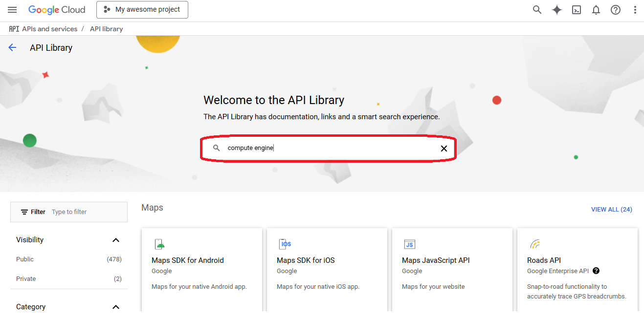Click the Roads API enterprise help icon
Viewport: 644px width, 320px height.
(596, 271)
